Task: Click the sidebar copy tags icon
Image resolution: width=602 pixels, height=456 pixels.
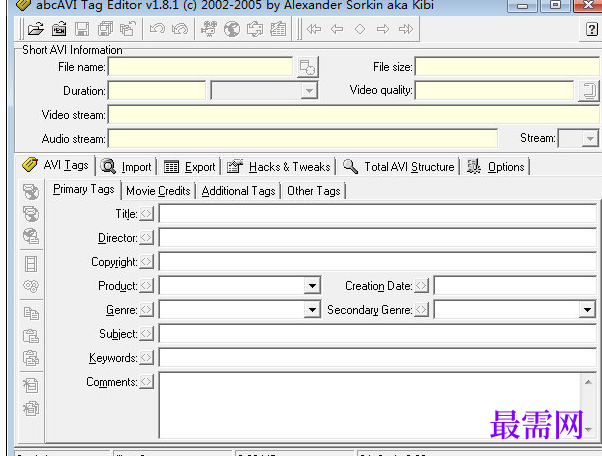Action: (31, 313)
